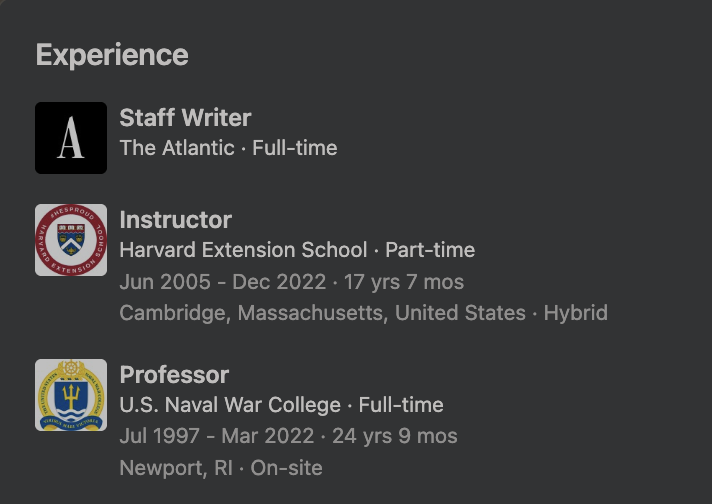Click The Atlantic logo icon
Screen dimensions: 712x504
pyautogui.click(x=71, y=138)
